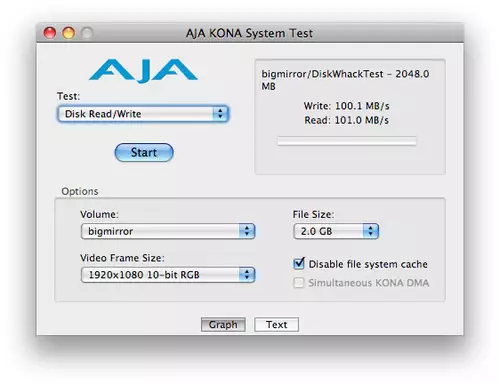Uncheck Disable file system cache
Image resolution: width=500 pixels, height=385 pixels.
(299, 264)
